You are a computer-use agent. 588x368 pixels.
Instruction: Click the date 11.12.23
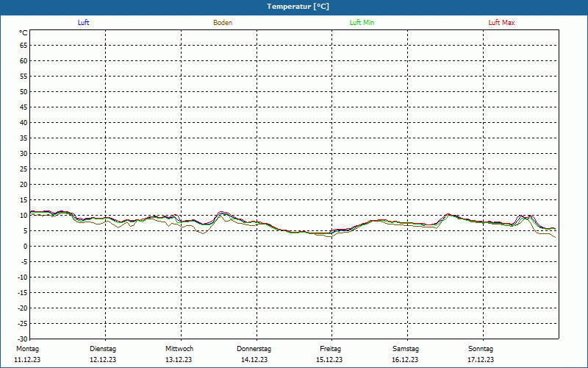pos(27,360)
